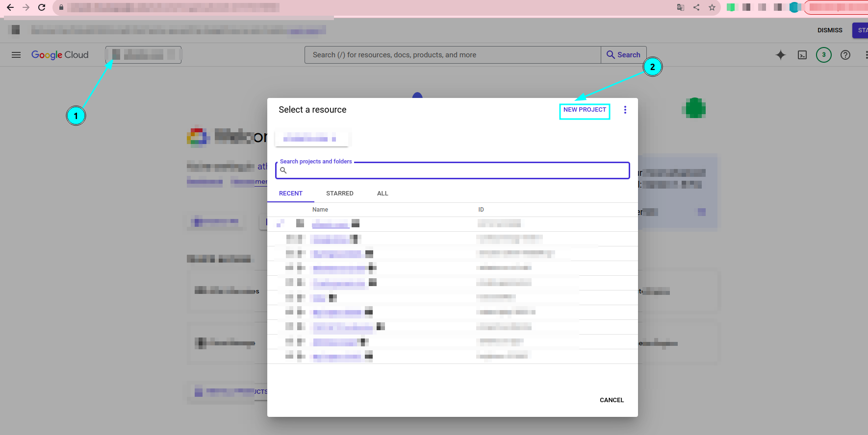Focus the Search projects and folders field
The height and width of the screenshot is (435, 868).
[456, 170]
